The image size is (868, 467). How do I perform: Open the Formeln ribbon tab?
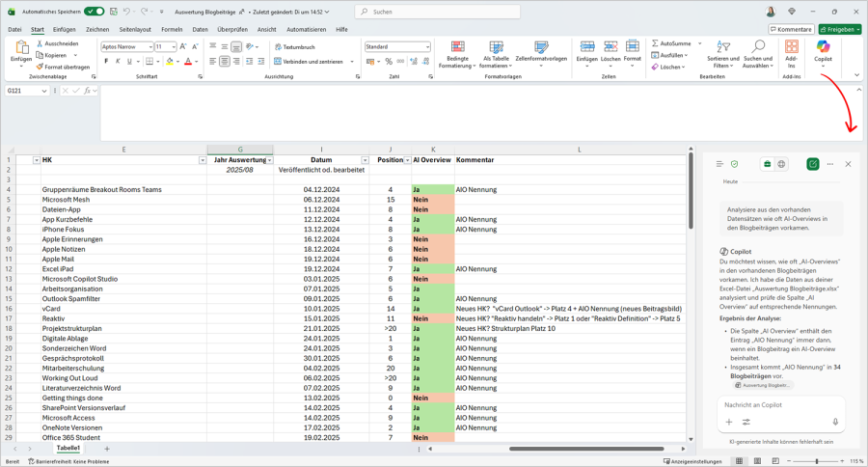click(172, 29)
